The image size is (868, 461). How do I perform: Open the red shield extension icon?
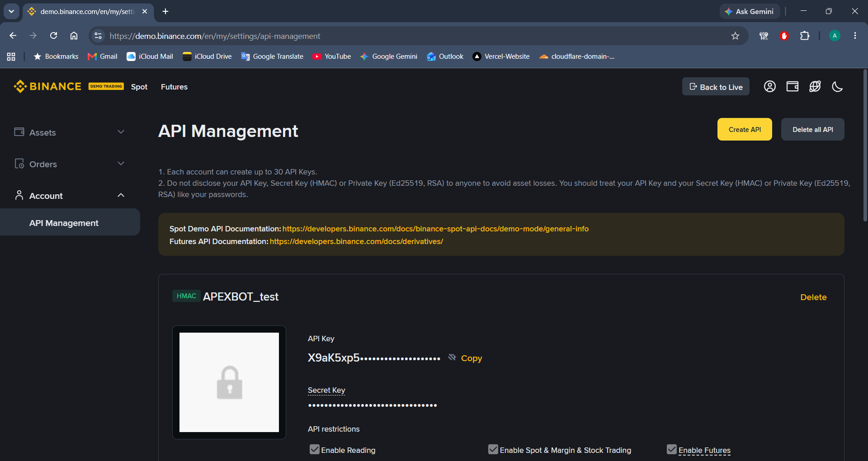coord(784,36)
